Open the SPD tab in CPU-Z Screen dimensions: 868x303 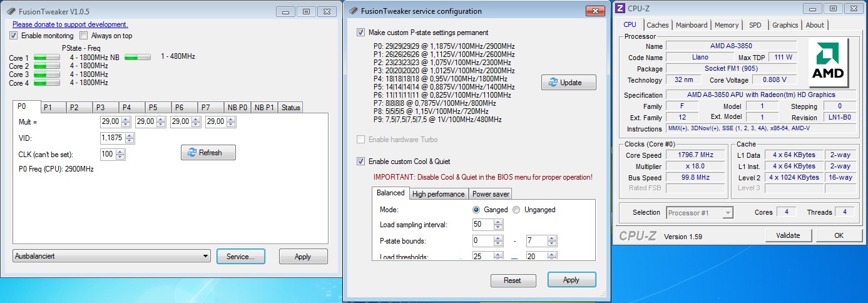click(755, 25)
